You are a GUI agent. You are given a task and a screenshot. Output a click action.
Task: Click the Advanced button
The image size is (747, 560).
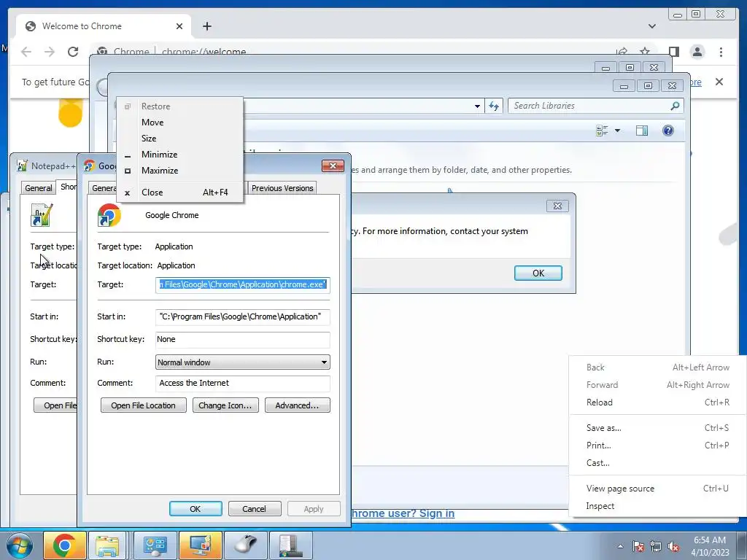click(x=298, y=405)
